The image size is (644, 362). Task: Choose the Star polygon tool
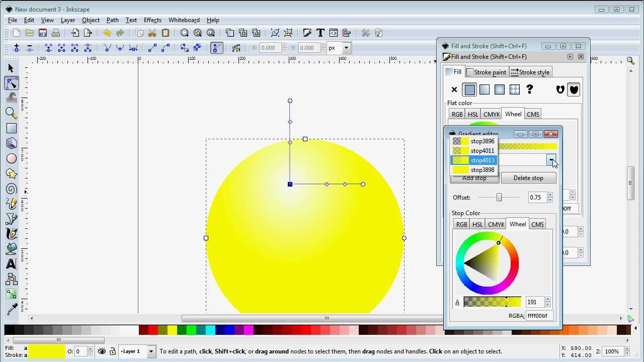tap(11, 173)
